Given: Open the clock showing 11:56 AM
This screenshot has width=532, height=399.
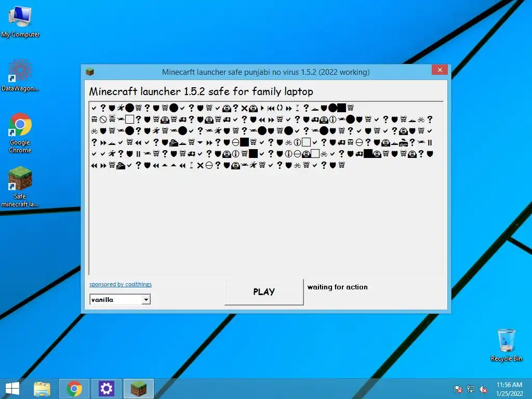Looking at the screenshot, I should [x=509, y=389].
